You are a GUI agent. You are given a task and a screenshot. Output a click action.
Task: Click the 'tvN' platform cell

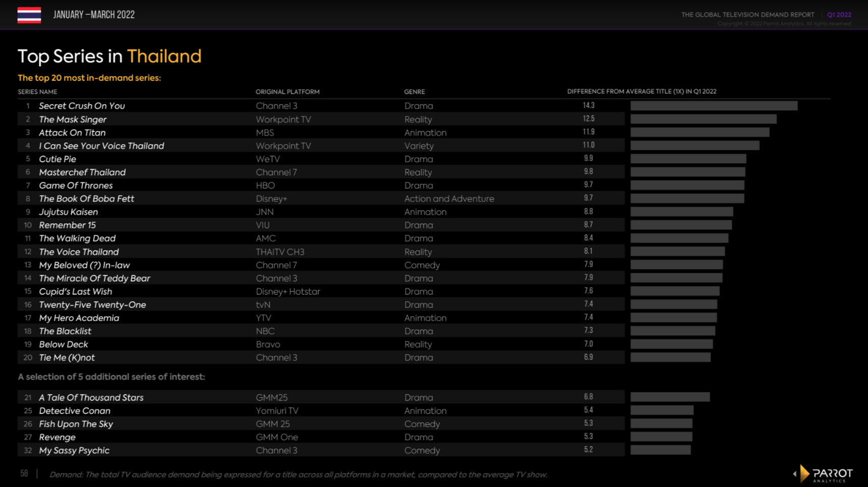(x=263, y=305)
